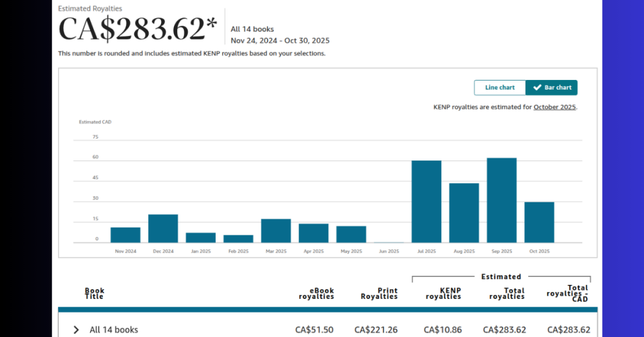The width and height of the screenshot is (644, 337).
Task: Click the Nov 2024 bar
Action: (126, 235)
